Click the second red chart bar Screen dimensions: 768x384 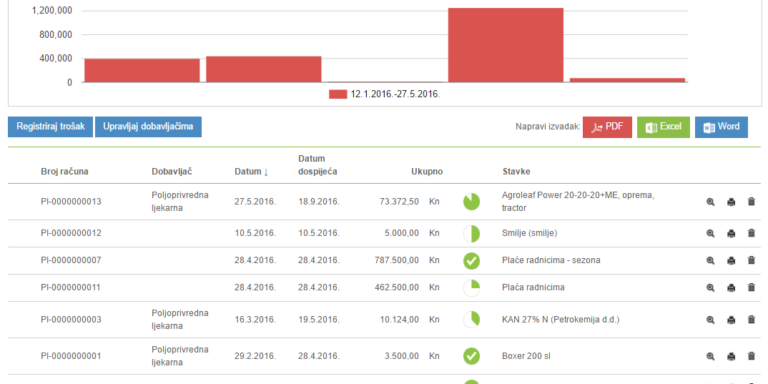click(x=264, y=69)
